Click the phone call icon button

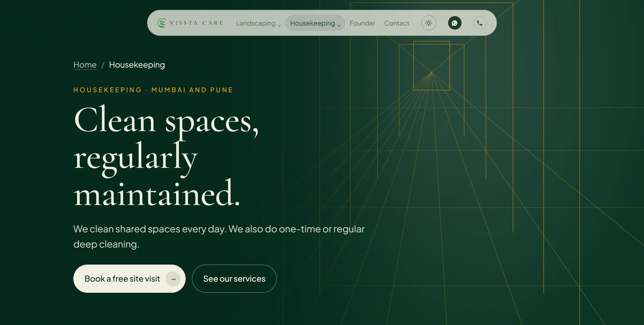click(x=480, y=23)
